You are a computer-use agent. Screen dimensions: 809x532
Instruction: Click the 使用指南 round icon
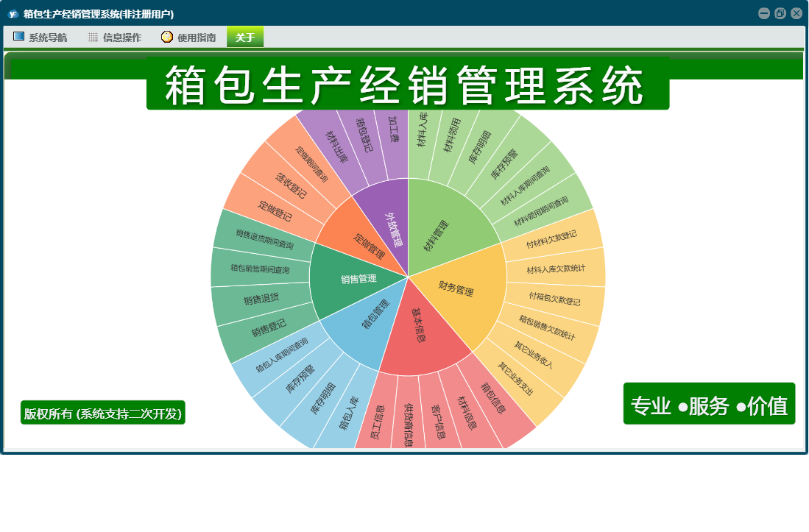pyautogui.click(x=166, y=37)
